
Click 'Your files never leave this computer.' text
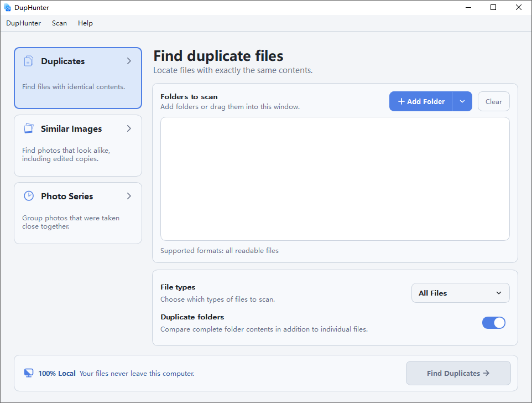(137, 374)
